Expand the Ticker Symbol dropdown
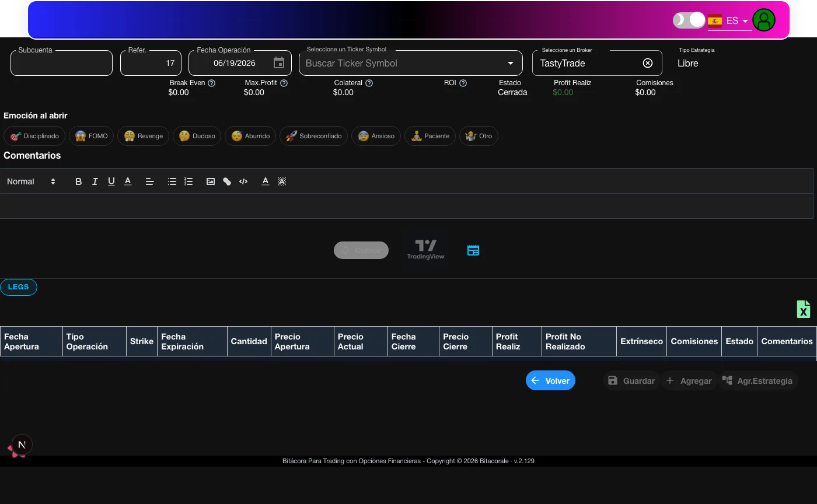 click(x=511, y=63)
